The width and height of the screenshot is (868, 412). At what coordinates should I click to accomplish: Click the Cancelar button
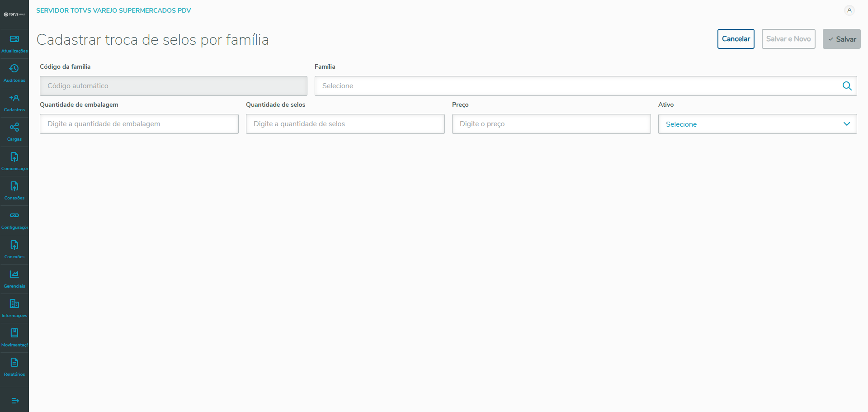tap(736, 39)
